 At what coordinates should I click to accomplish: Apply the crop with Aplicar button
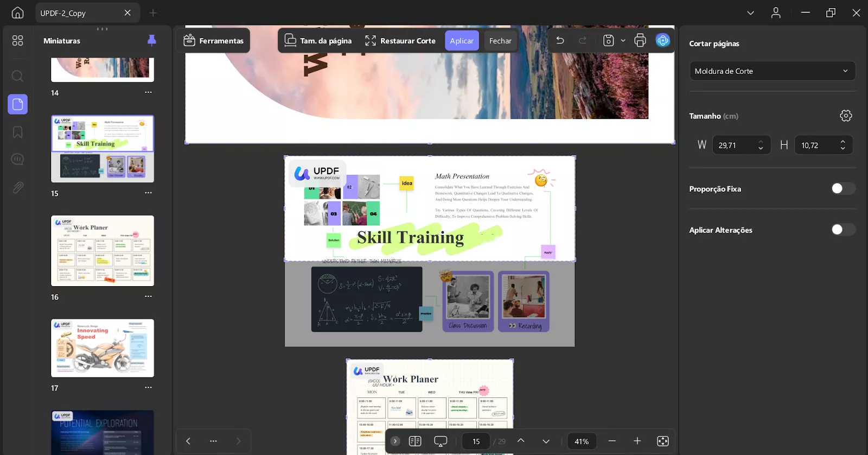pyautogui.click(x=462, y=41)
